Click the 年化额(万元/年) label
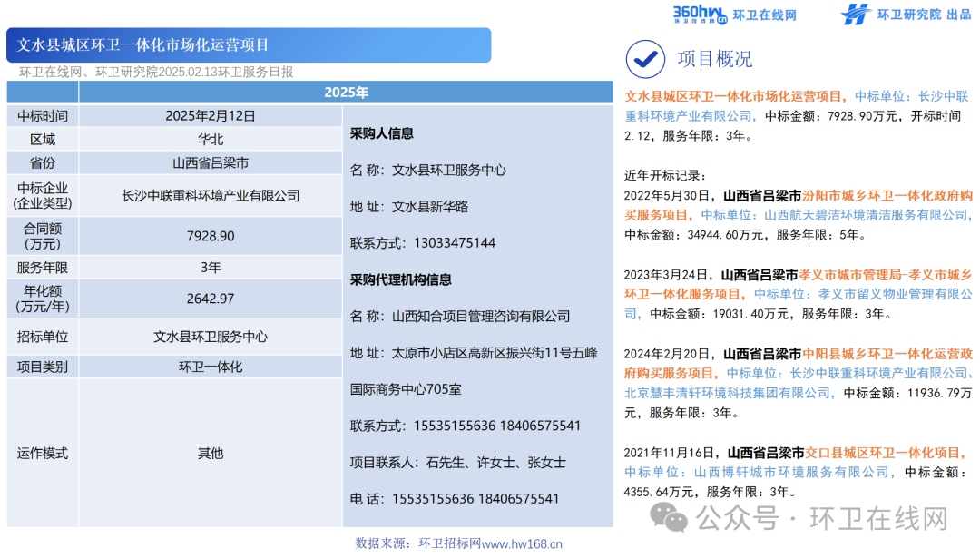 (43, 299)
